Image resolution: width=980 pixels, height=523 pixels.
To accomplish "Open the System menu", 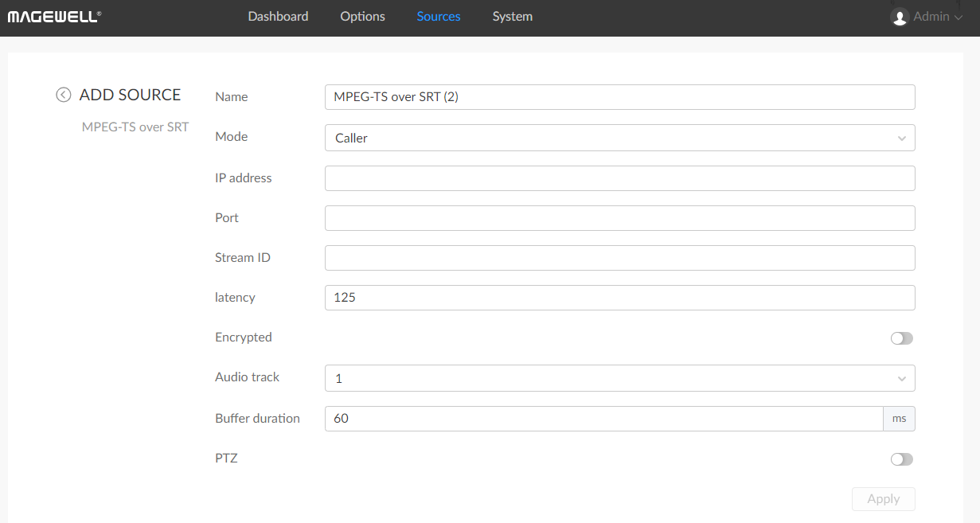I will [x=512, y=17].
